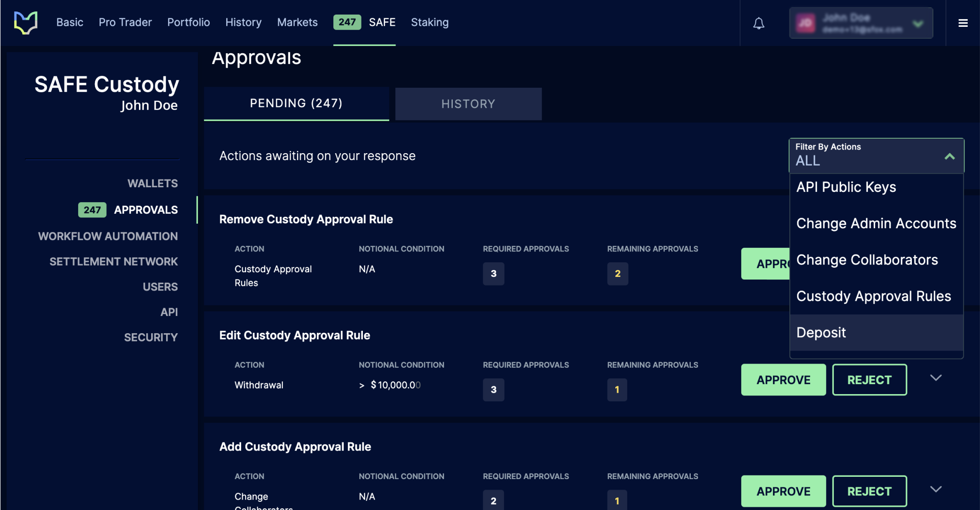Switch to the History approvals tab

468,104
